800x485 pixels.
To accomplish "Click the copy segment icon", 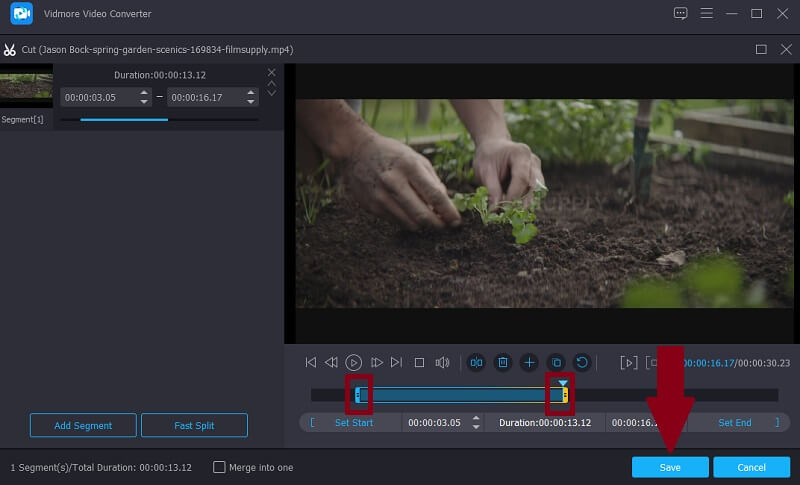I will (x=556, y=362).
